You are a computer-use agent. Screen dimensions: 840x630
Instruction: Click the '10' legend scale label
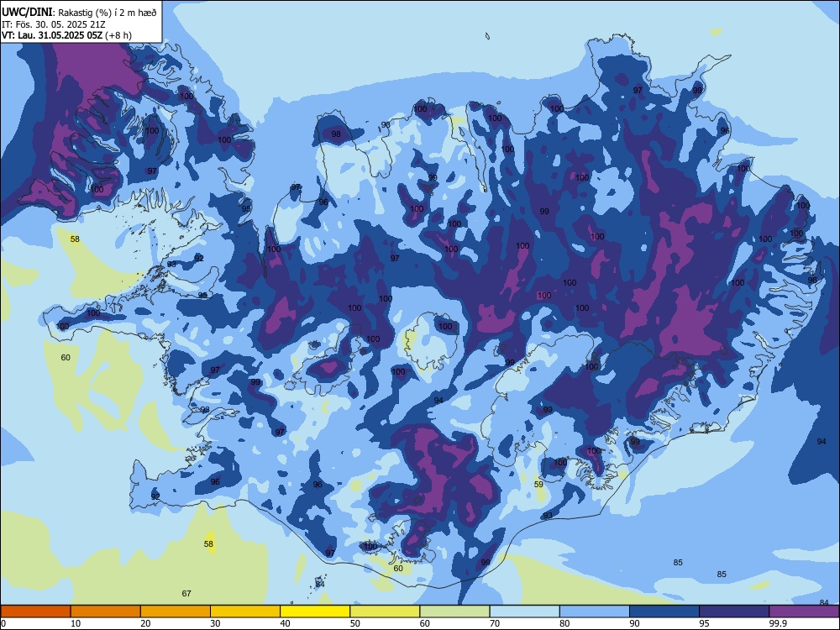76,623
